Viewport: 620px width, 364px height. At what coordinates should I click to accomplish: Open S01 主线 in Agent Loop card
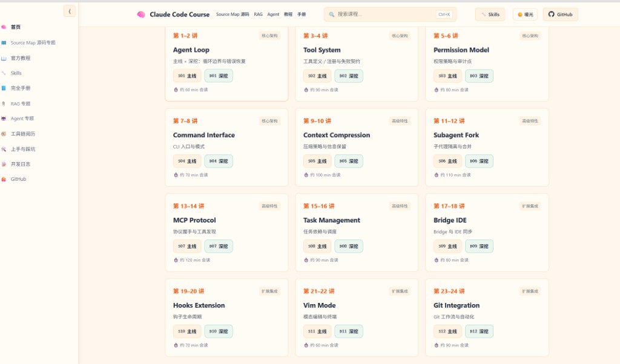tap(187, 76)
